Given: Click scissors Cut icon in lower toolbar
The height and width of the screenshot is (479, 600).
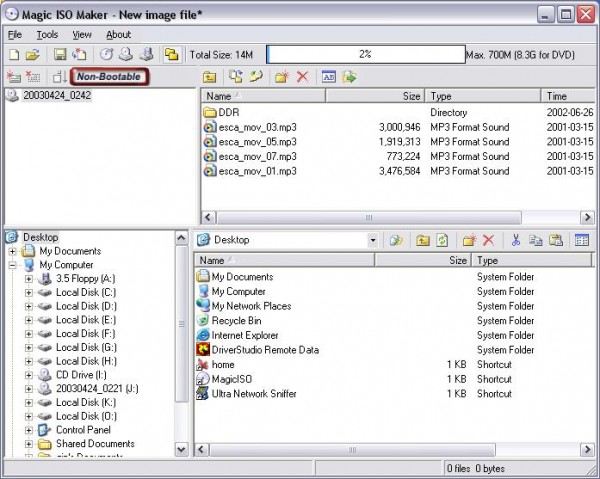Looking at the screenshot, I should point(516,240).
